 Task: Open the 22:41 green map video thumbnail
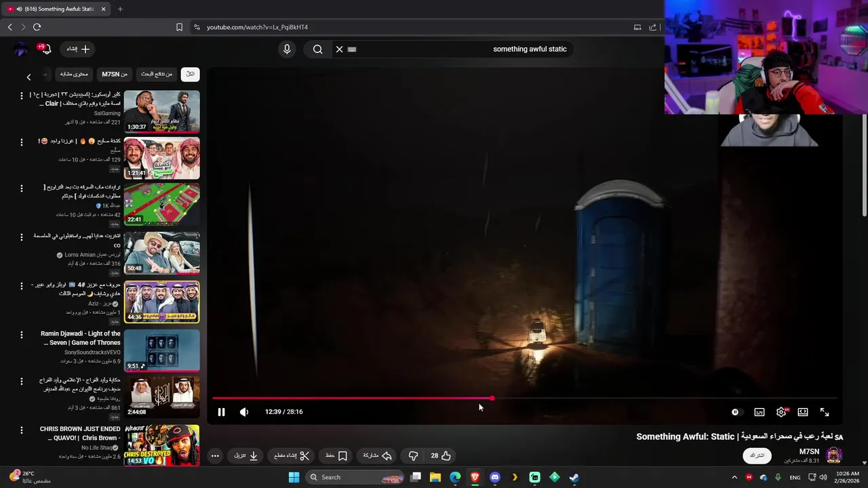(161, 205)
